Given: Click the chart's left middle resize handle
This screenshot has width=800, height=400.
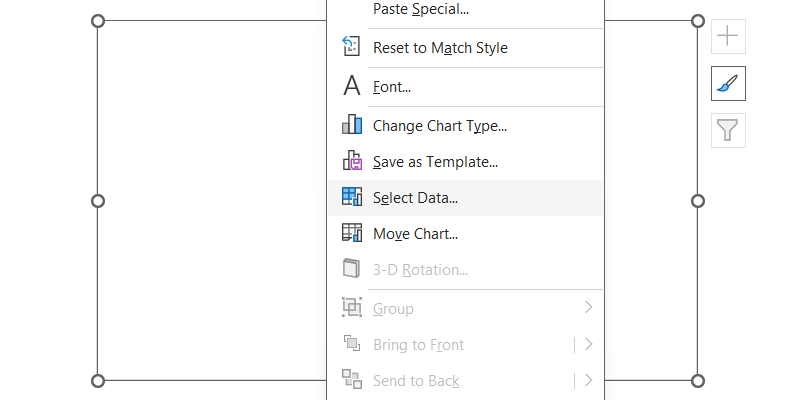Looking at the screenshot, I should [x=98, y=201].
